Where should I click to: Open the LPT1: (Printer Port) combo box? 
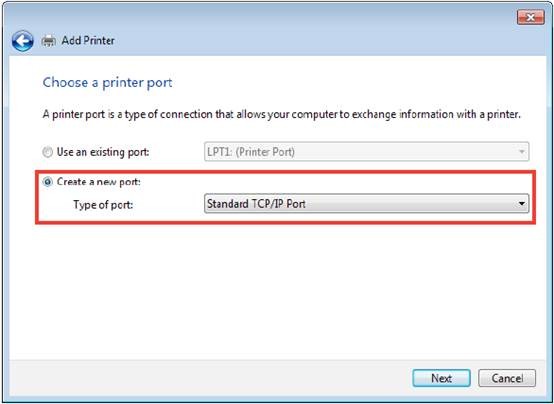pyautogui.click(x=366, y=152)
